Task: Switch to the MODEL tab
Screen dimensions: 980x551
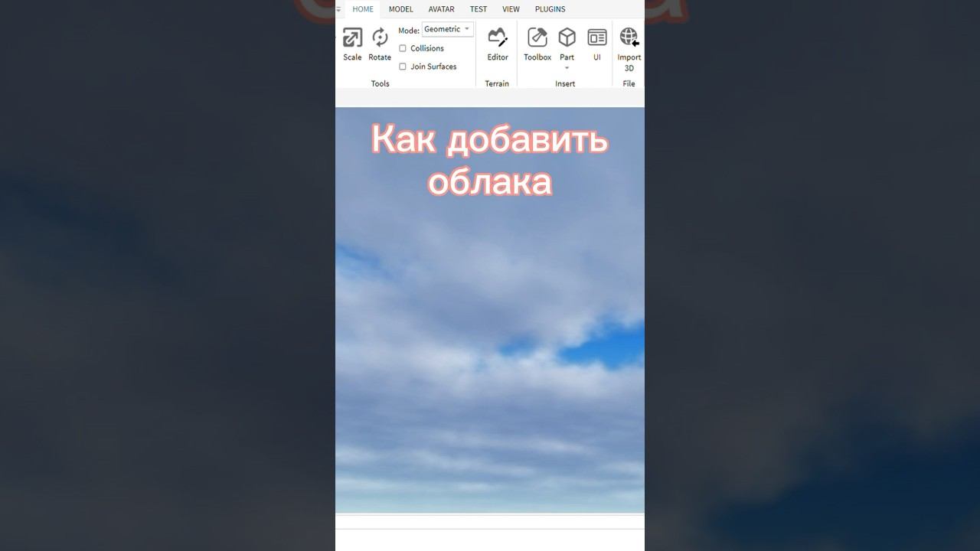Action: click(x=400, y=9)
